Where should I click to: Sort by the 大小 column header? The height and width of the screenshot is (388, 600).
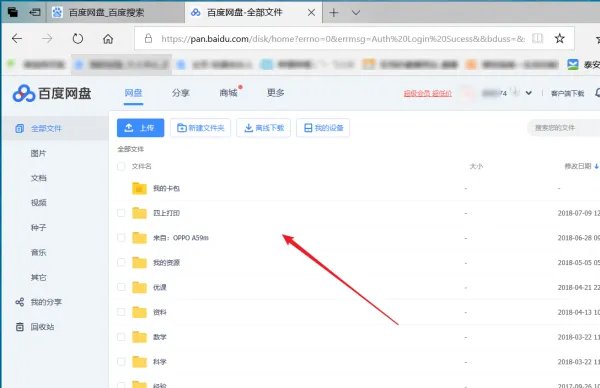(x=476, y=166)
